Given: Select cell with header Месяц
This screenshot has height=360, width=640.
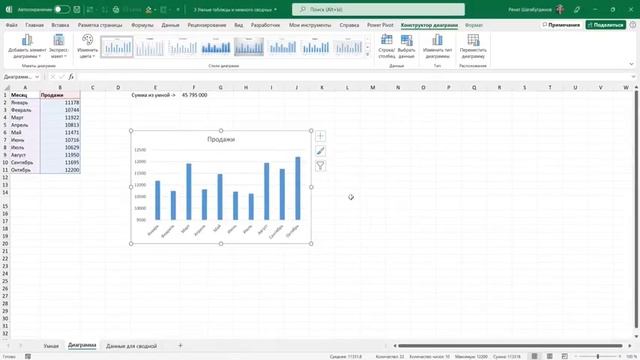Looking at the screenshot, I should click(24, 95).
